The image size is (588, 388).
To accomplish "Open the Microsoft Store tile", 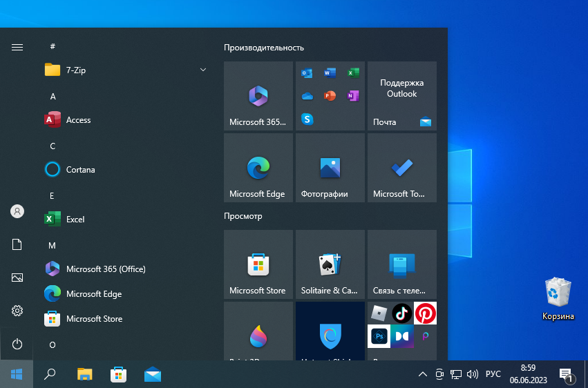I will (258, 264).
